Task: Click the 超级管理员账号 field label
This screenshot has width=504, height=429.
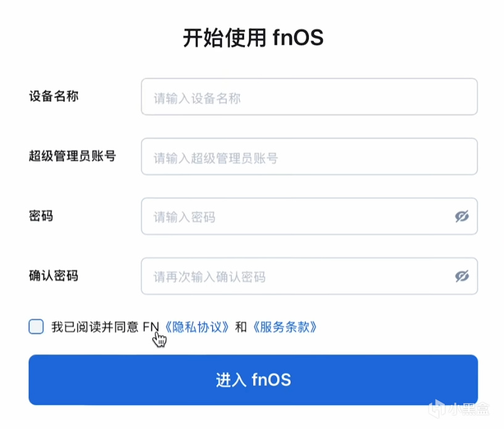Action: coord(72,157)
